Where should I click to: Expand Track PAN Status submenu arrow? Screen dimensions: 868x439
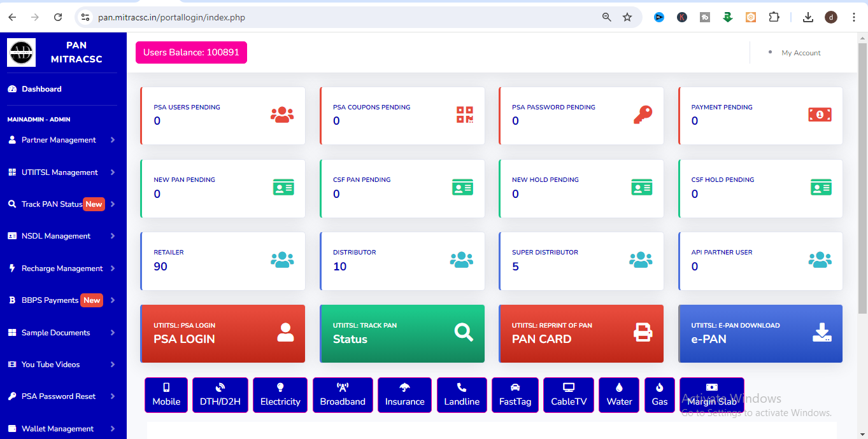click(x=113, y=204)
